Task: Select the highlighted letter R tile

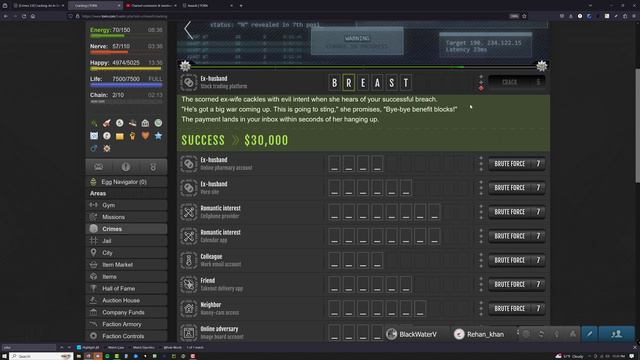Action: [x=349, y=83]
